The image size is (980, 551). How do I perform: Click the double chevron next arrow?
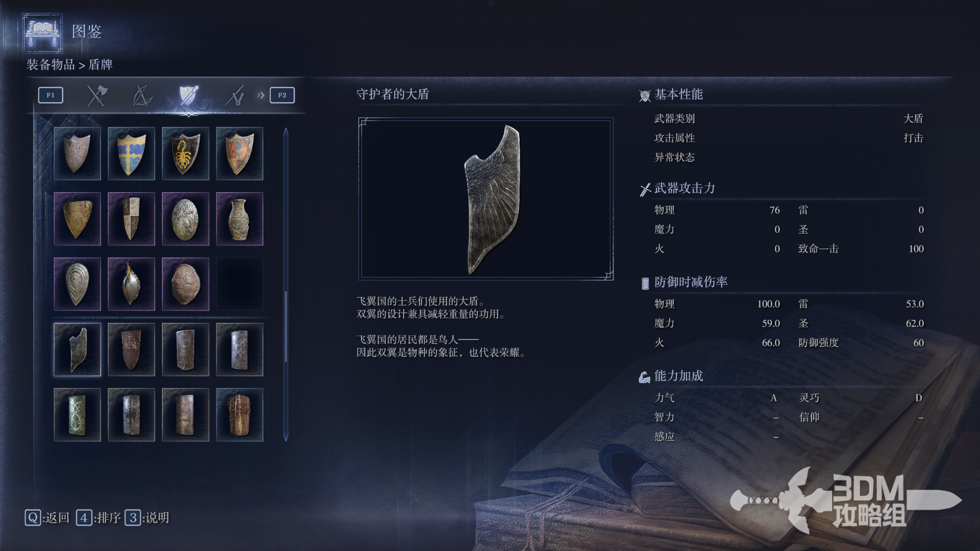pos(261,95)
